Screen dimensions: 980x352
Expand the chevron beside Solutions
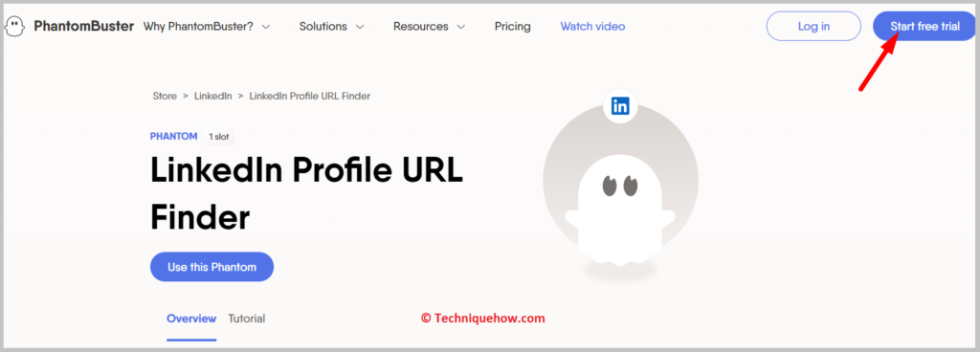(360, 28)
